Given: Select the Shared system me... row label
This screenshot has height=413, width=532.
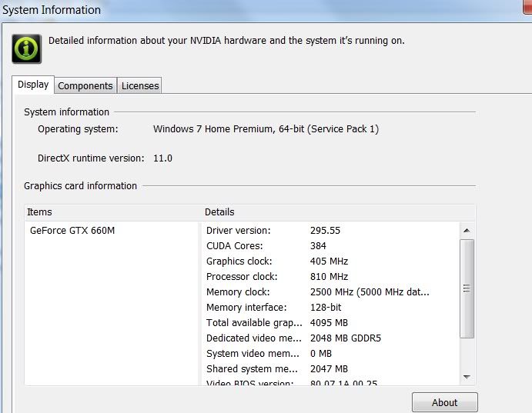Looking at the screenshot, I should (252, 368).
